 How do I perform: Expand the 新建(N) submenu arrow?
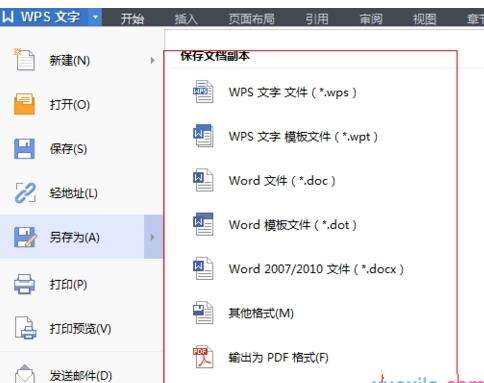[152, 60]
